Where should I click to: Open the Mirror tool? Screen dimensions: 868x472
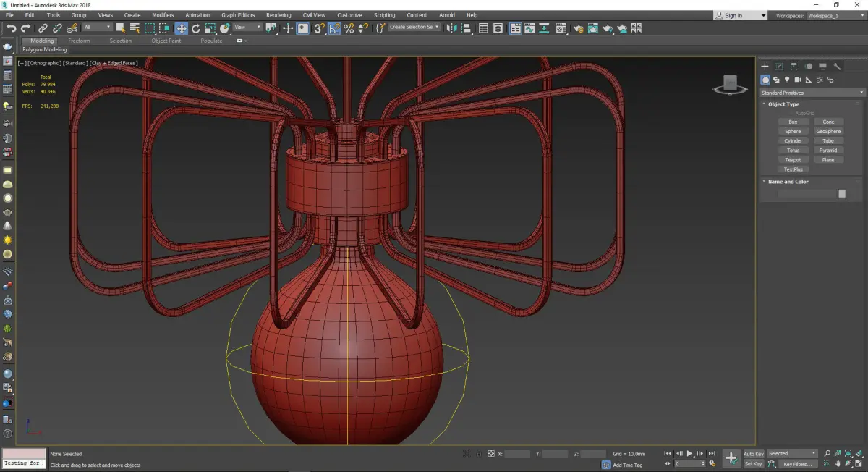pos(452,28)
